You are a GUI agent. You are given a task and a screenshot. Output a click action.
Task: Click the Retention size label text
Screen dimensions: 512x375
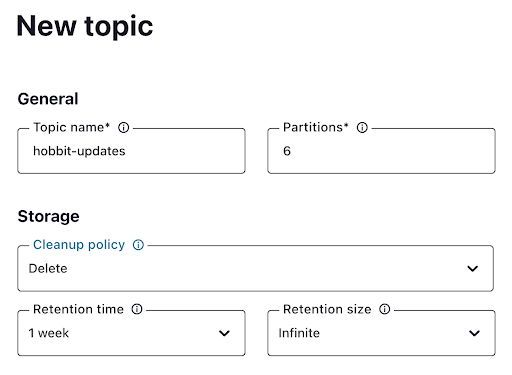[x=327, y=309]
